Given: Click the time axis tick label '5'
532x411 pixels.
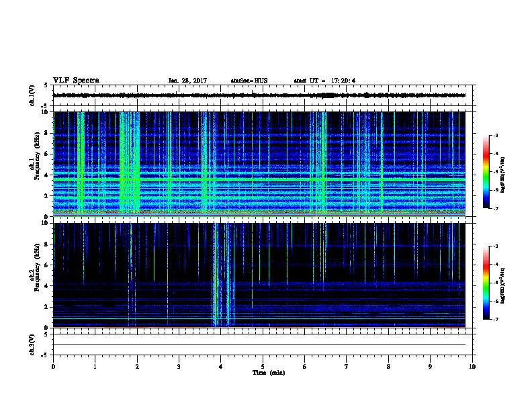Looking at the screenshot, I should [263, 367].
